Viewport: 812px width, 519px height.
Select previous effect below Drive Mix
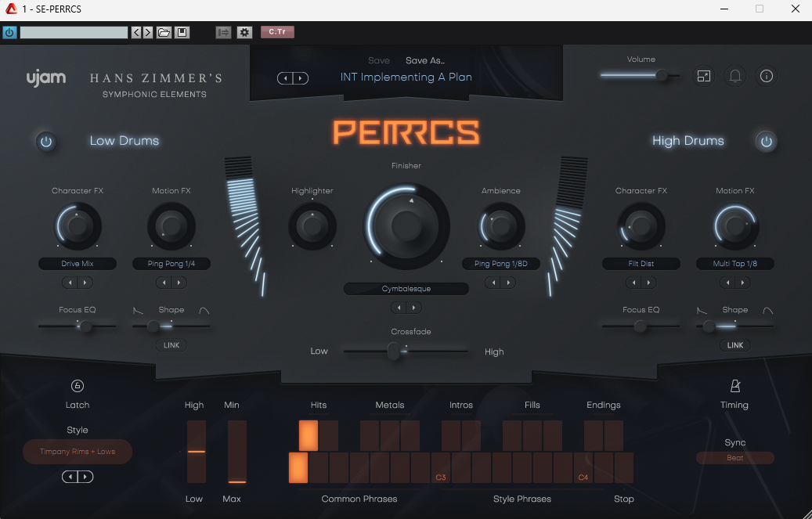(70, 283)
